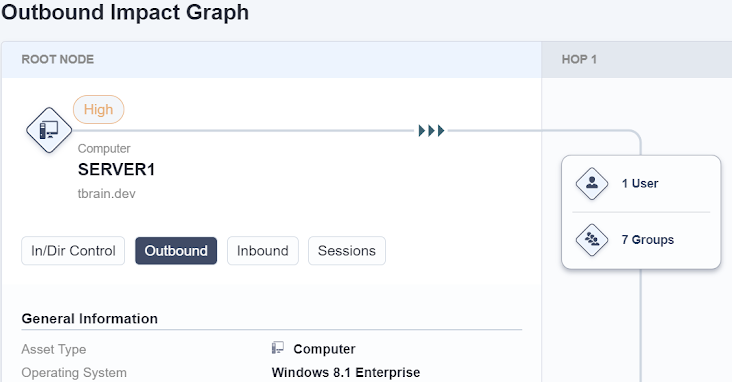The image size is (732, 382).
Task: Click the HOP 1 column header
Action: pos(579,59)
